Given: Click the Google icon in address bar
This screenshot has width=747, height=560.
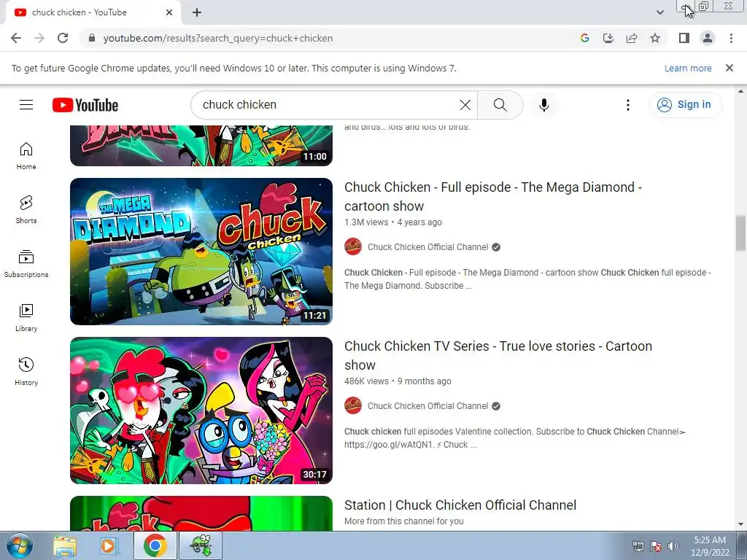Looking at the screenshot, I should pyautogui.click(x=584, y=38).
